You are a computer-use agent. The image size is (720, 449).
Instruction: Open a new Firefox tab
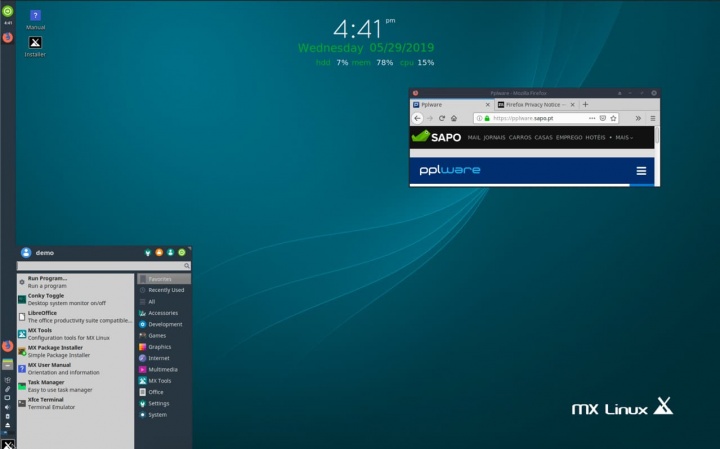[x=585, y=104]
